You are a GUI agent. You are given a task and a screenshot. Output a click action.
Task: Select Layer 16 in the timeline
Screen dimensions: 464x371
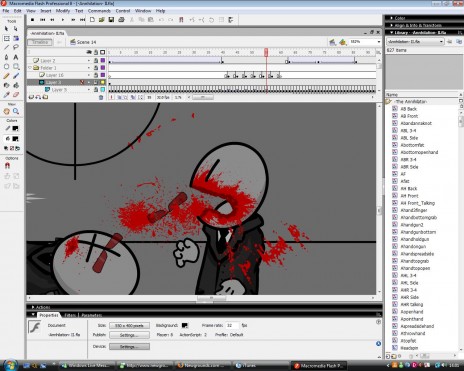pos(55,75)
